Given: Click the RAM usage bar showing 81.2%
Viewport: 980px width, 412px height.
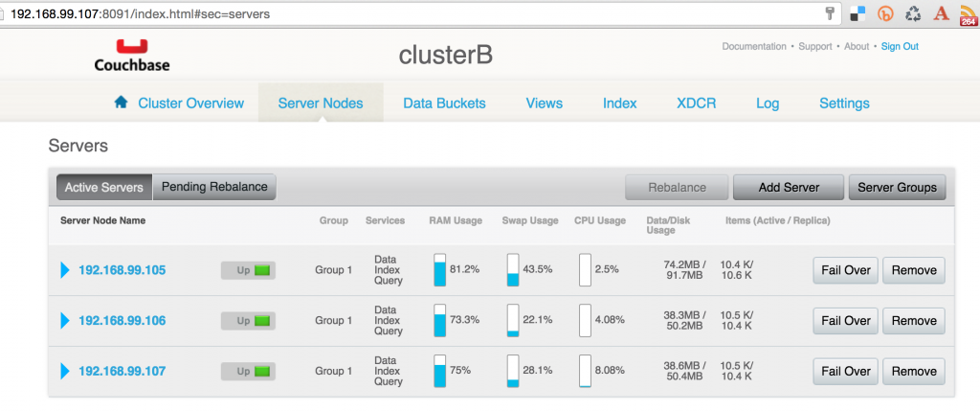Looking at the screenshot, I should click(x=440, y=270).
